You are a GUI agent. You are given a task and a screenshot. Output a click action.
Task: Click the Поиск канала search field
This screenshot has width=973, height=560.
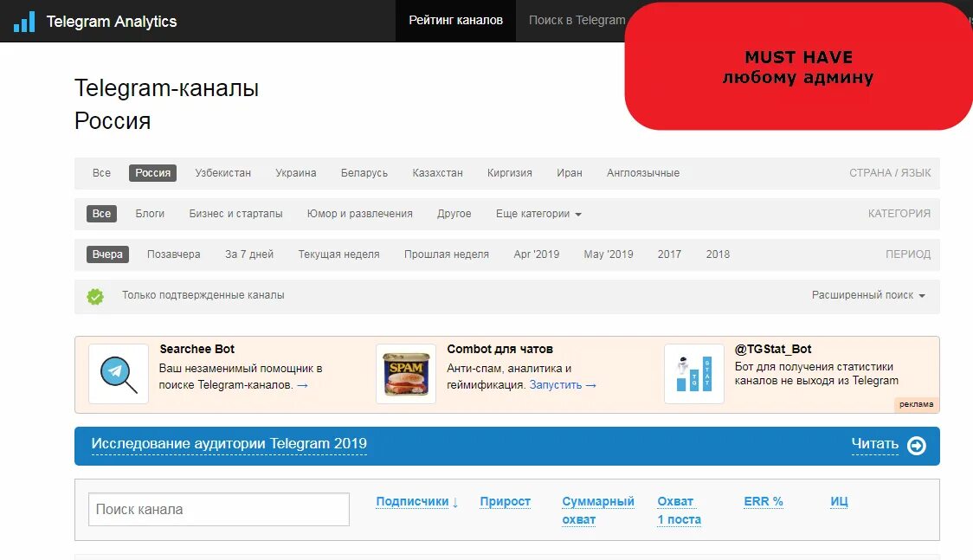[x=219, y=510]
